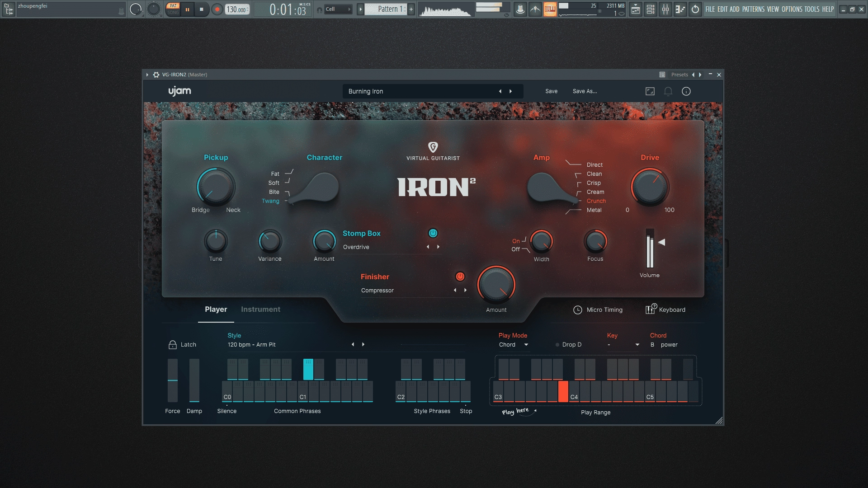The height and width of the screenshot is (488, 868).
Task: Click the Keyboard help button
Action: click(x=665, y=310)
